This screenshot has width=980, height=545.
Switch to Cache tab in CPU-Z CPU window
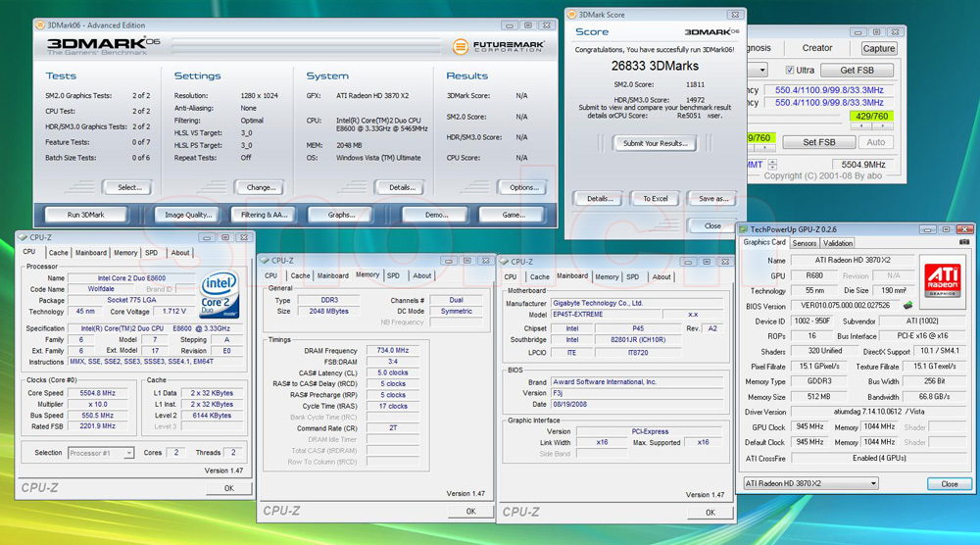58,253
